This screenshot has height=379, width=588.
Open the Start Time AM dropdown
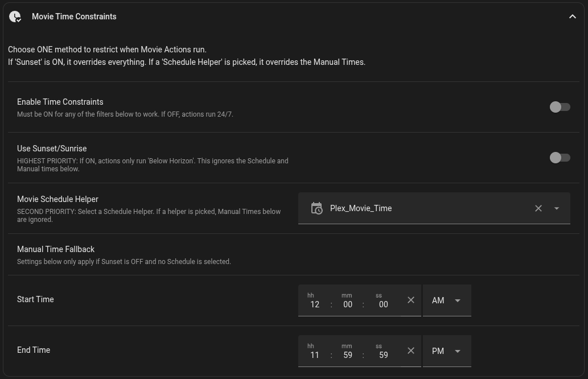coord(447,300)
